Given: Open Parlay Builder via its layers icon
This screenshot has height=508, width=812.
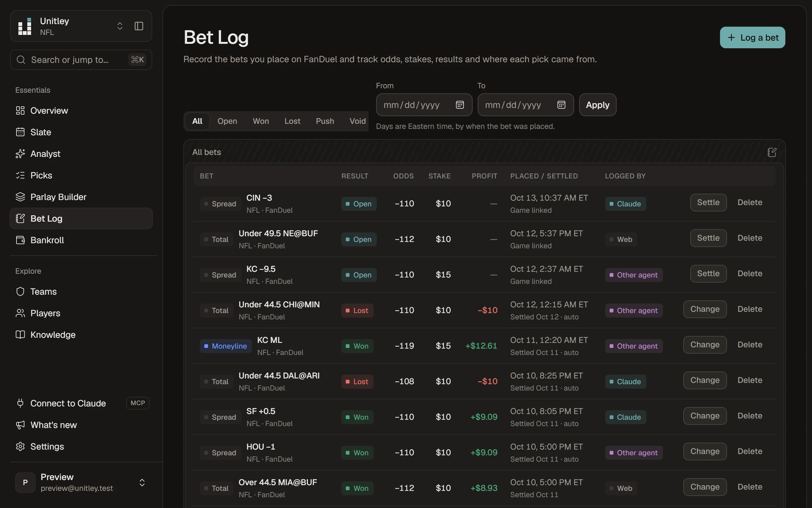Looking at the screenshot, I should pos(20,197).
